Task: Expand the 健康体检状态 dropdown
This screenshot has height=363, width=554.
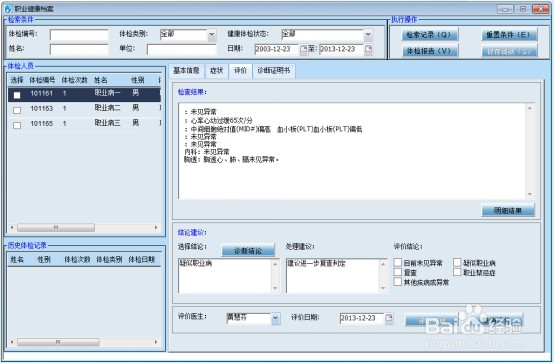Action: coord(368,35)
